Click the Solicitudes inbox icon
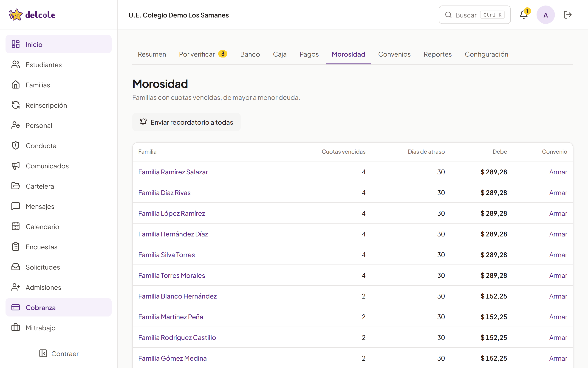 point(16,267)
